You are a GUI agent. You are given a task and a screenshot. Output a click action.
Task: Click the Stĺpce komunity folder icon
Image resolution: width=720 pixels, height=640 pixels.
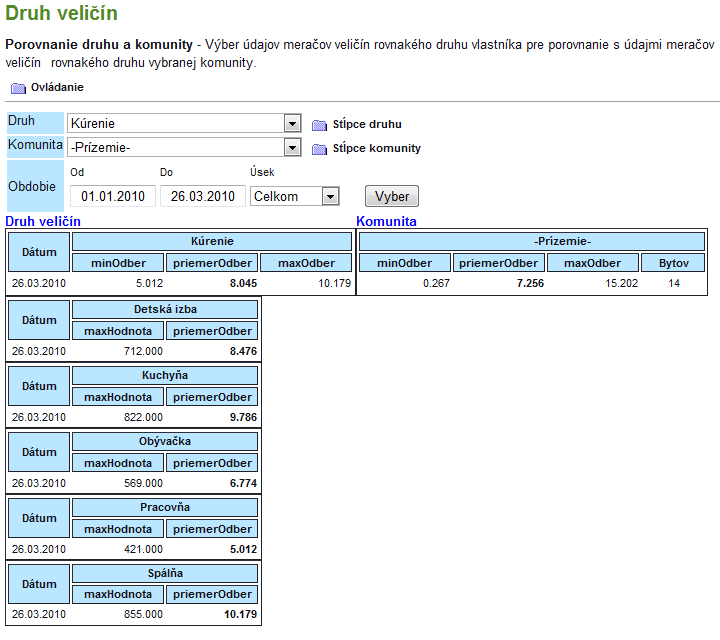point(319,149)
